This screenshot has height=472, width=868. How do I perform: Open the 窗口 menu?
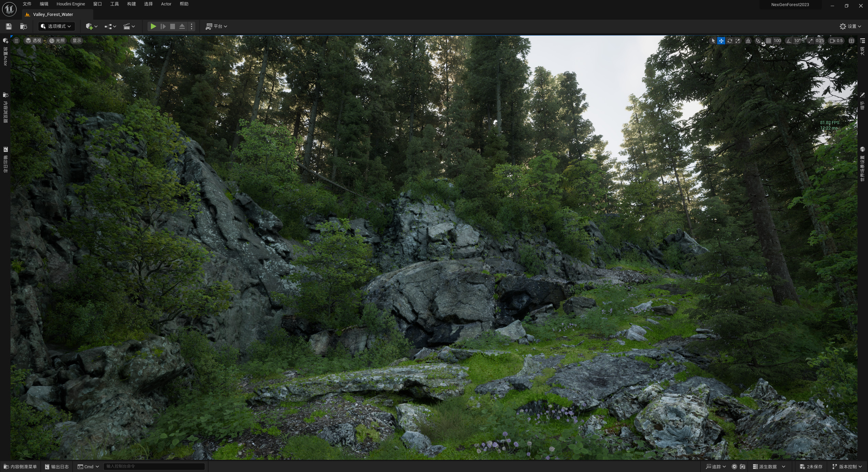98,4
